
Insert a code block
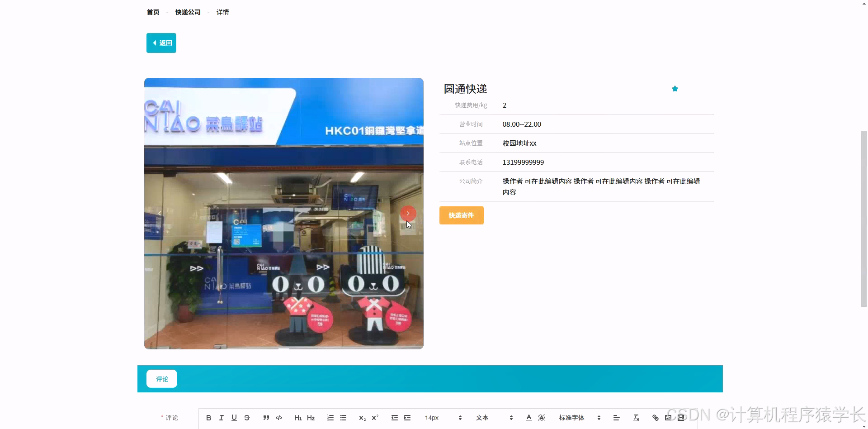tap(279, 417)
